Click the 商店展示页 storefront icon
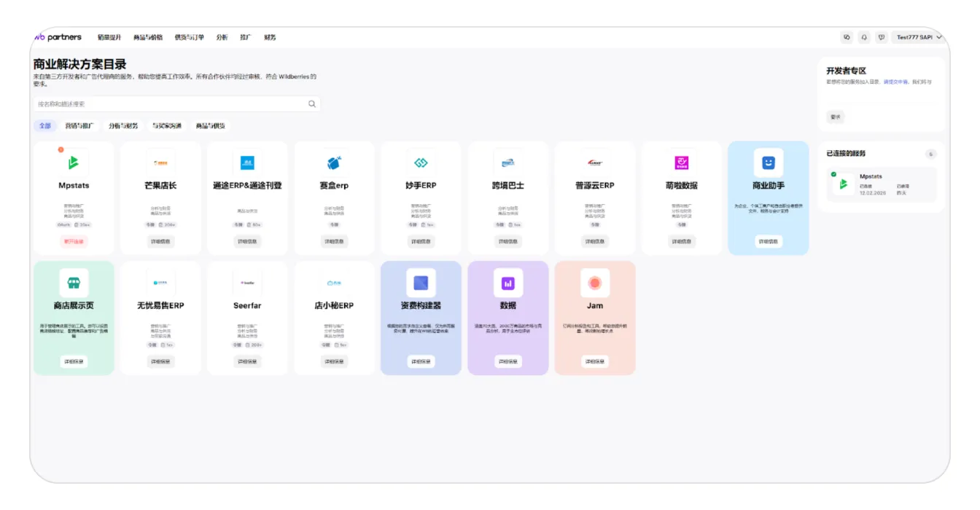980x510 pixels. (x=74, y=283)
